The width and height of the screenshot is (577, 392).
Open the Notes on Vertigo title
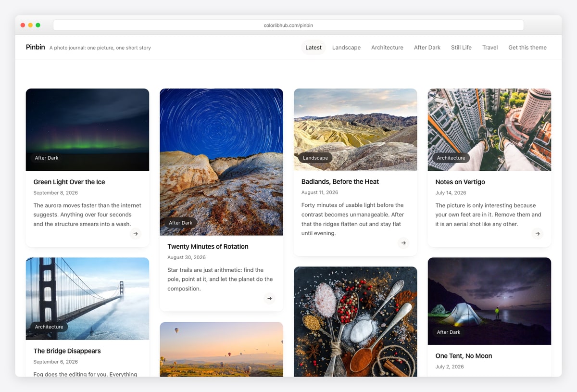(460, 182)
